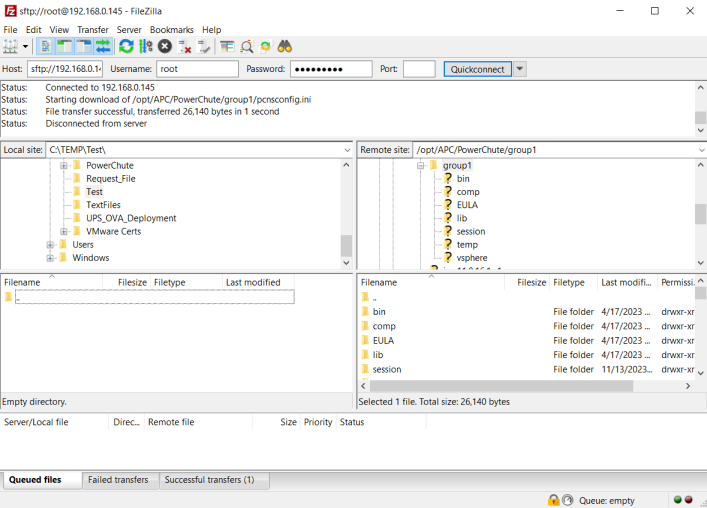Select temp folder in remote tree
The image size is (707, 508).
[467, 245]
